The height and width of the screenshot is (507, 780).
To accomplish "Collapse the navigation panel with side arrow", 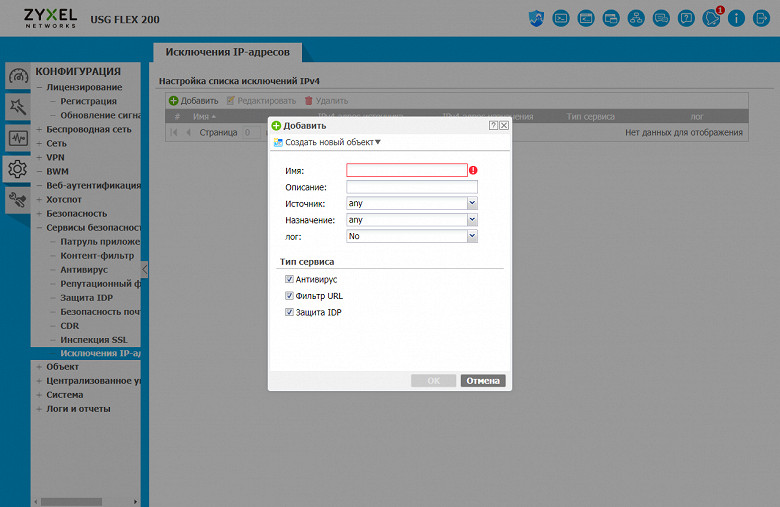I will tap(144, 270).
